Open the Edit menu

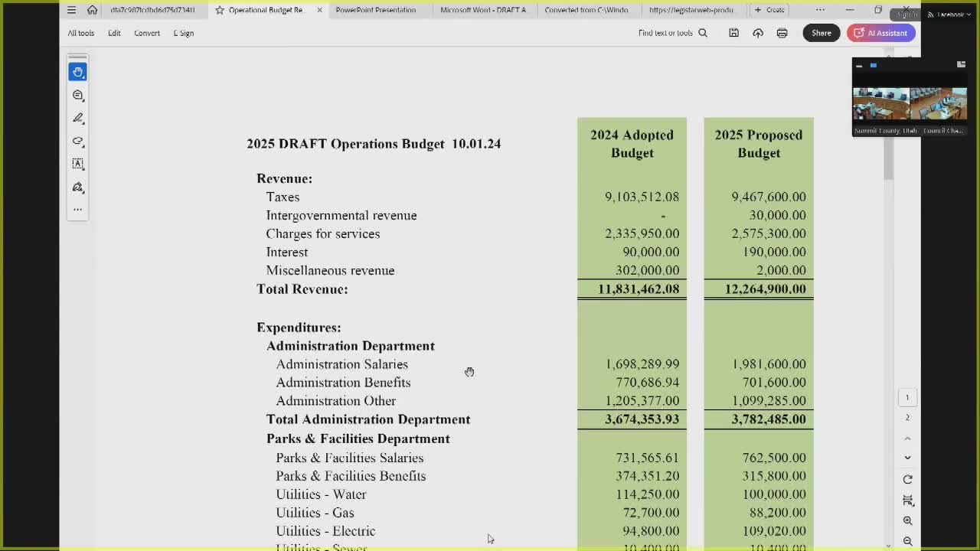114,33
